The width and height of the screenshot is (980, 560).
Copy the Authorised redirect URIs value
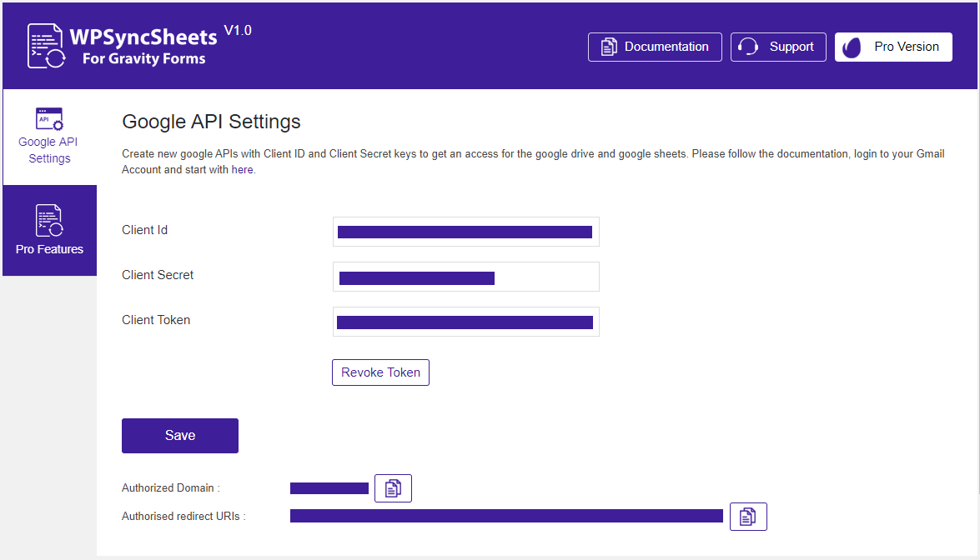click(748, 517)
